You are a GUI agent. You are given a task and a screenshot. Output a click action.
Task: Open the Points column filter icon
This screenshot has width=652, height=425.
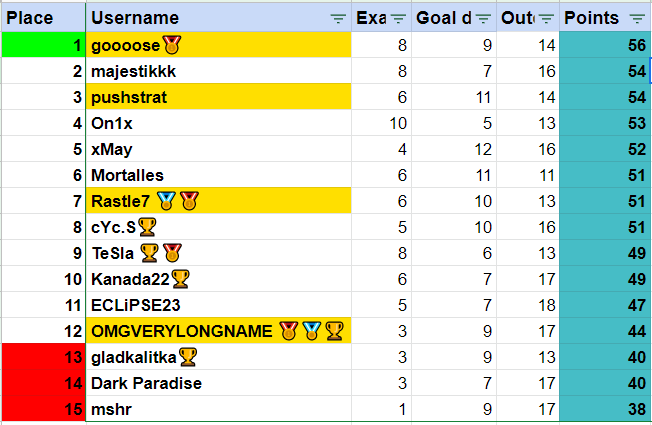[637, 18]
